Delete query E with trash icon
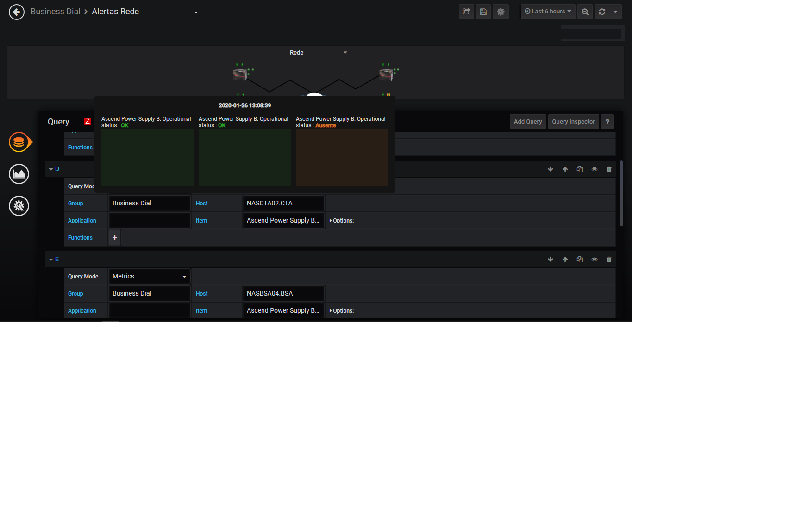The width and height of the screenshot is (789, 532). [x=609, y=260]
